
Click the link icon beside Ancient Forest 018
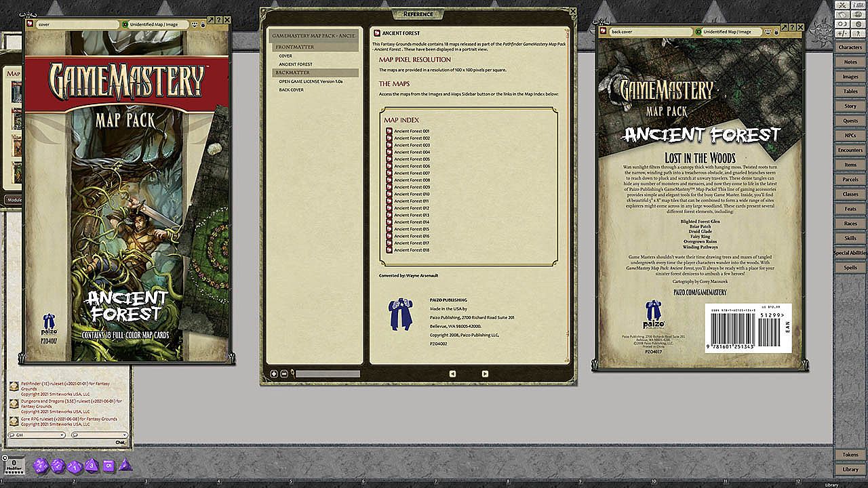pos(389,250)
